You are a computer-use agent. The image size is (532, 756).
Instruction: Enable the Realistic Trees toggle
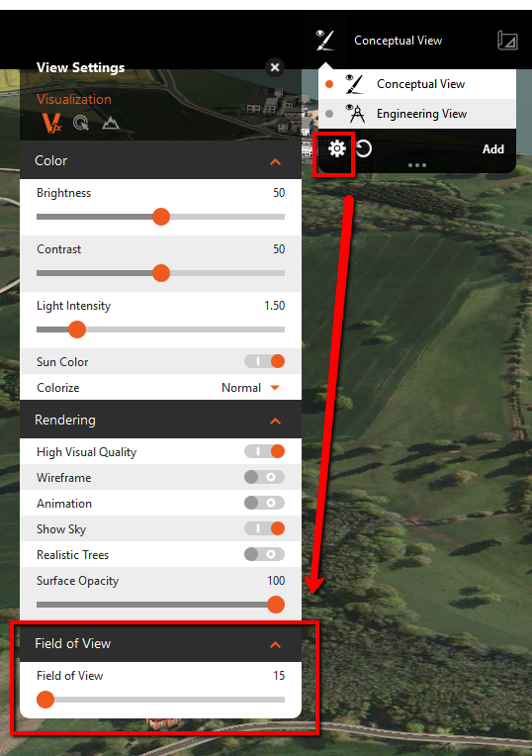click(x=264, y=554)
